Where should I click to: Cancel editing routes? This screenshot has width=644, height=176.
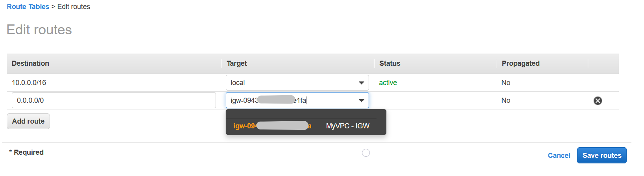coord(559,156)
